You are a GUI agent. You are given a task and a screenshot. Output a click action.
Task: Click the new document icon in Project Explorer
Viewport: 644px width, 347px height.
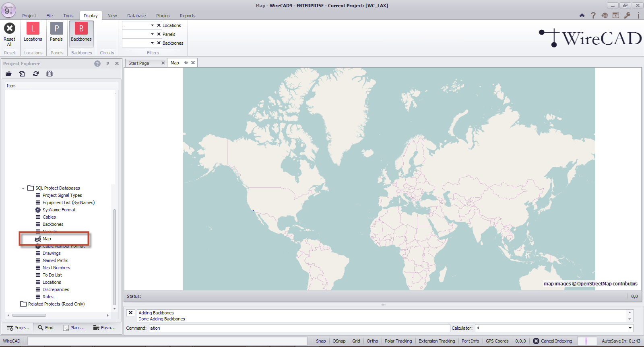22,74
